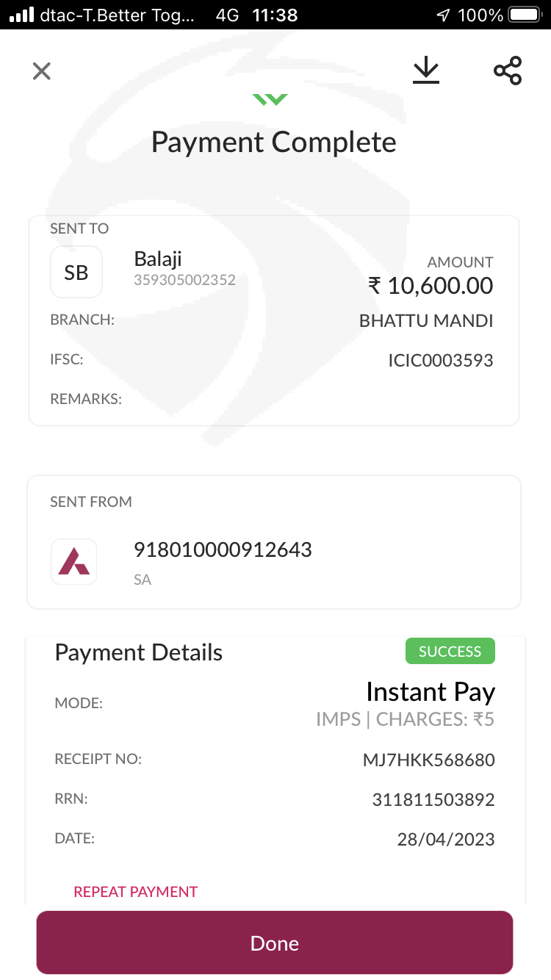Tap the signal strength bars
551x980 pixels.
tap(22, 15)
